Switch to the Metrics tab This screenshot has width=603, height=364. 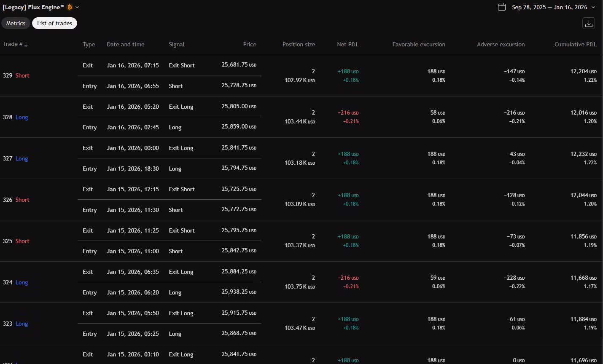(x=16, y=23)
